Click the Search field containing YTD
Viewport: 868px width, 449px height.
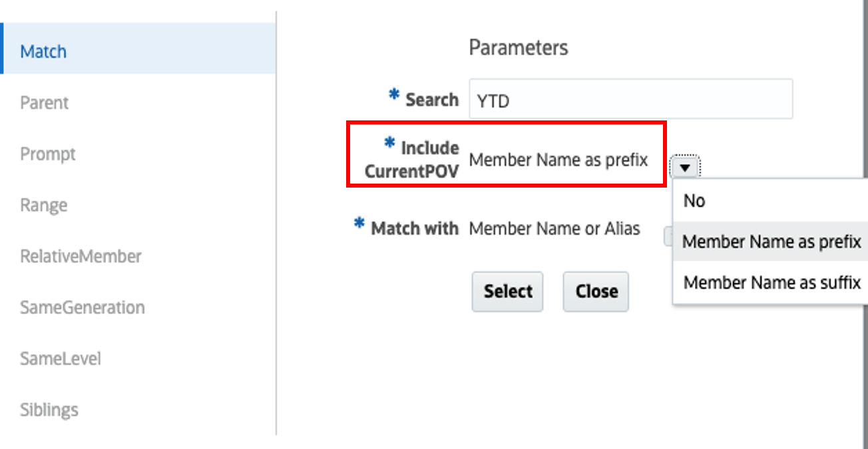pos(630,98)
